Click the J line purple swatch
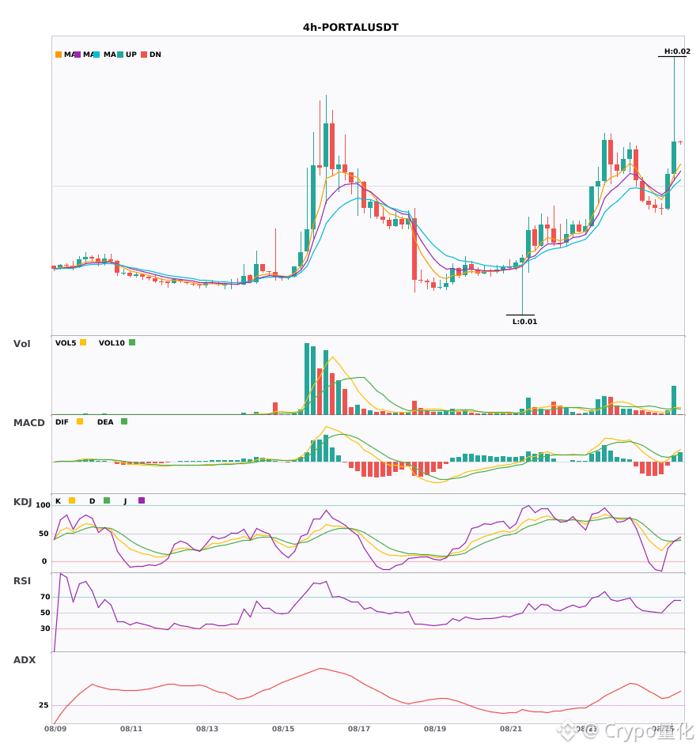Image resolution: width=700 pixels, height=751 pixels. tap(142, 500)
